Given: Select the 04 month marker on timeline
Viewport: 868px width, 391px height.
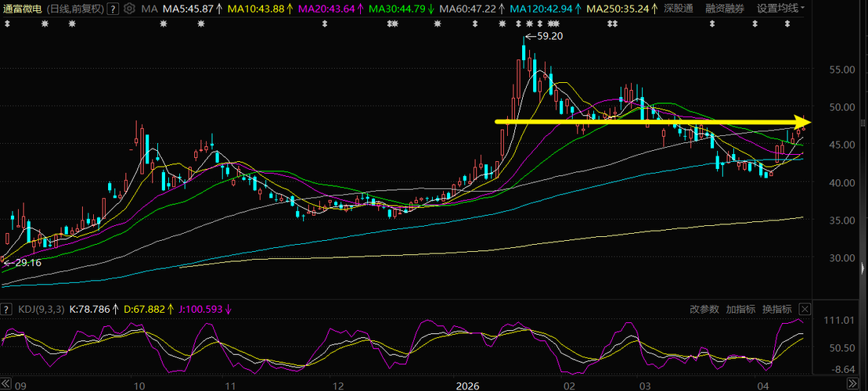Looking at the screenshot, I should point(762,385).
